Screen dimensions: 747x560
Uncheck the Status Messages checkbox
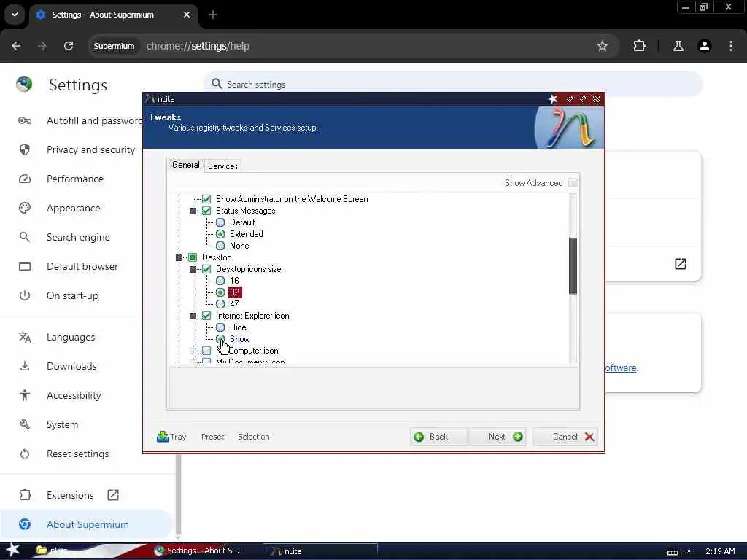[x=206, y=211]
